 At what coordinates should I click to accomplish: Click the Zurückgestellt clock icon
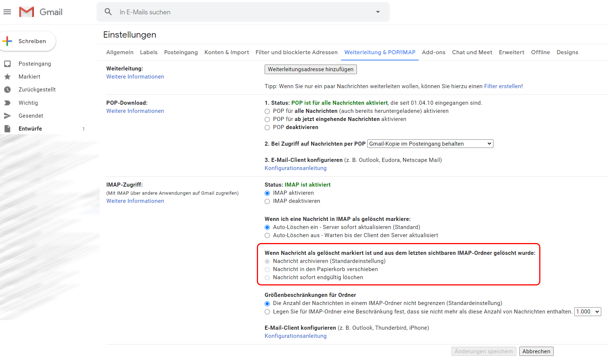7,90
